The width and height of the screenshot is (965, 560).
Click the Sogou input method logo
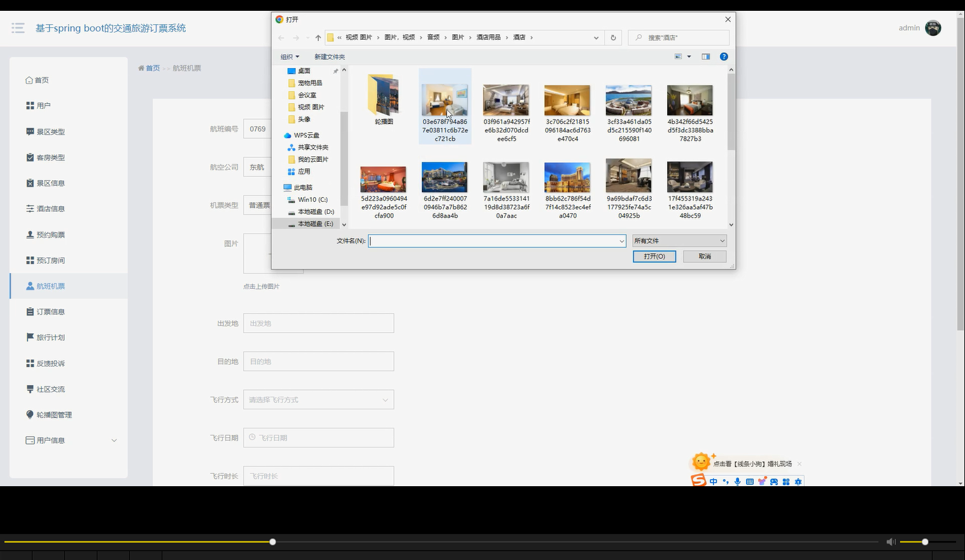pyautogui.click(x=698, y=480)
